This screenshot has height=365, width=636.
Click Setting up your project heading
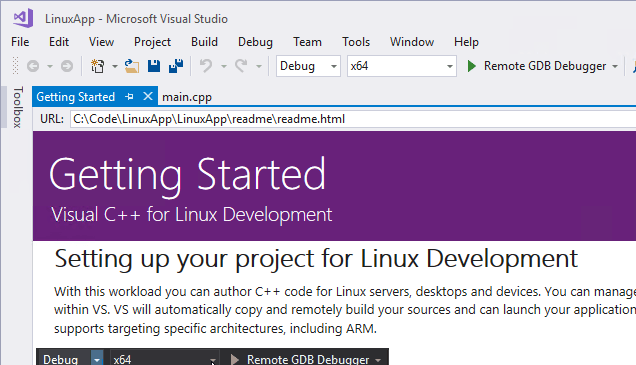pyautogui.click(x=316, y=258)
